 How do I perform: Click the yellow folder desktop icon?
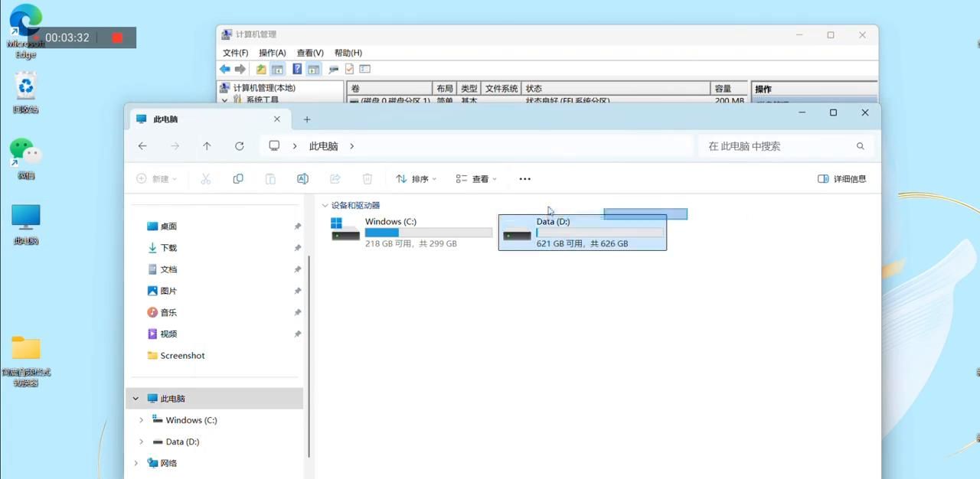click(x=26, y=360)
